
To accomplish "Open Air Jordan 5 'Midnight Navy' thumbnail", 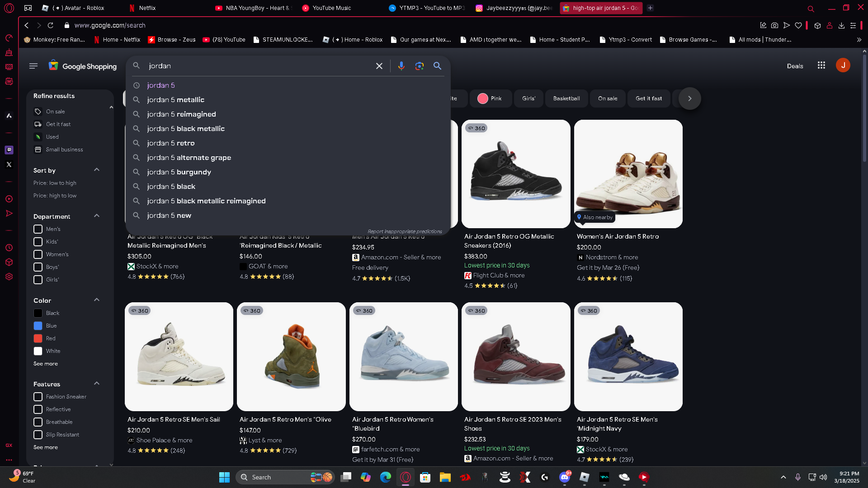I will [x=628, y=357].
